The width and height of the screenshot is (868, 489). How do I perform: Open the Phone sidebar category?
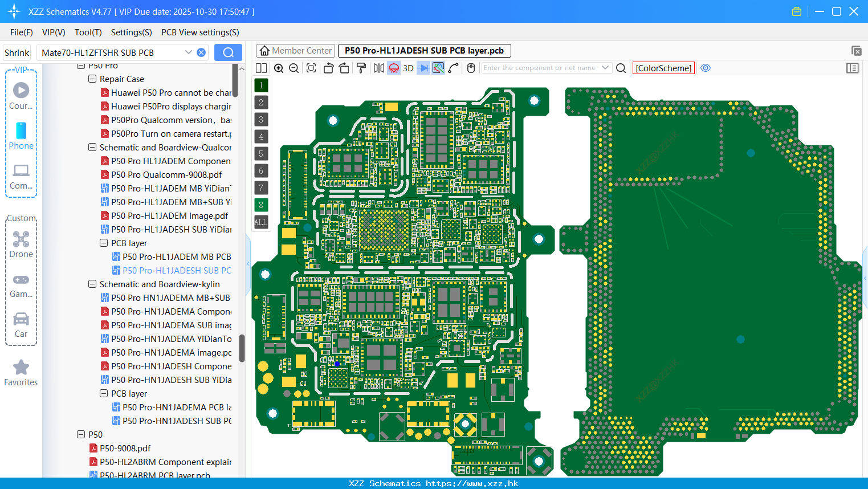coord(21,136)
